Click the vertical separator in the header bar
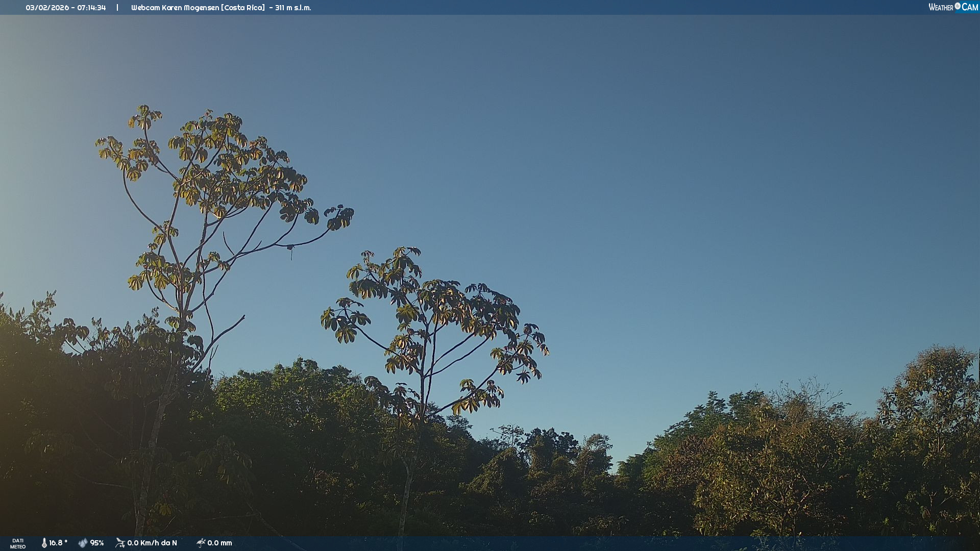 click(117, 8)
